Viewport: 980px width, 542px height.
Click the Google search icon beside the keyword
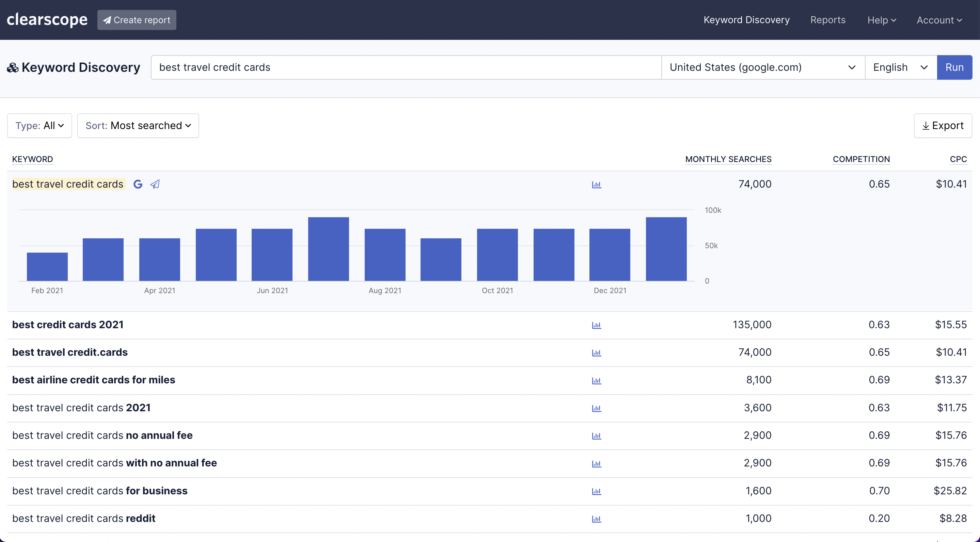click(138, 184)
